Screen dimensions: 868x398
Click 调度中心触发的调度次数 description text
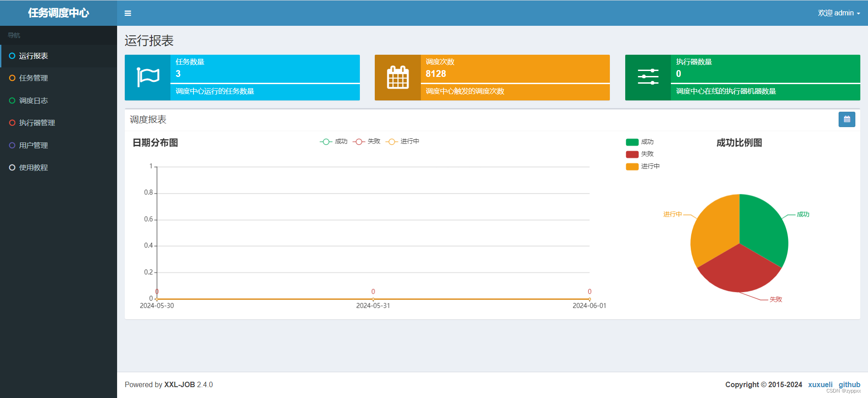(465, 91)
